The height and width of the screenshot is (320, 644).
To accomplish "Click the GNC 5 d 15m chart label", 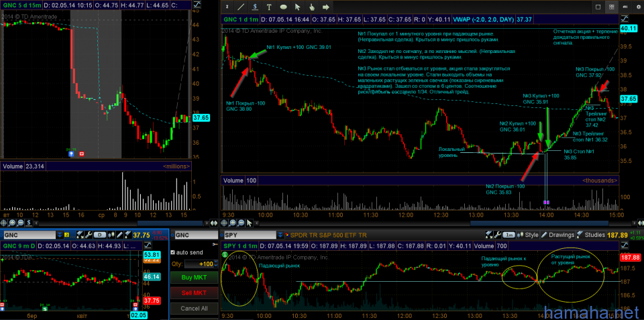I will coord(21,5).
